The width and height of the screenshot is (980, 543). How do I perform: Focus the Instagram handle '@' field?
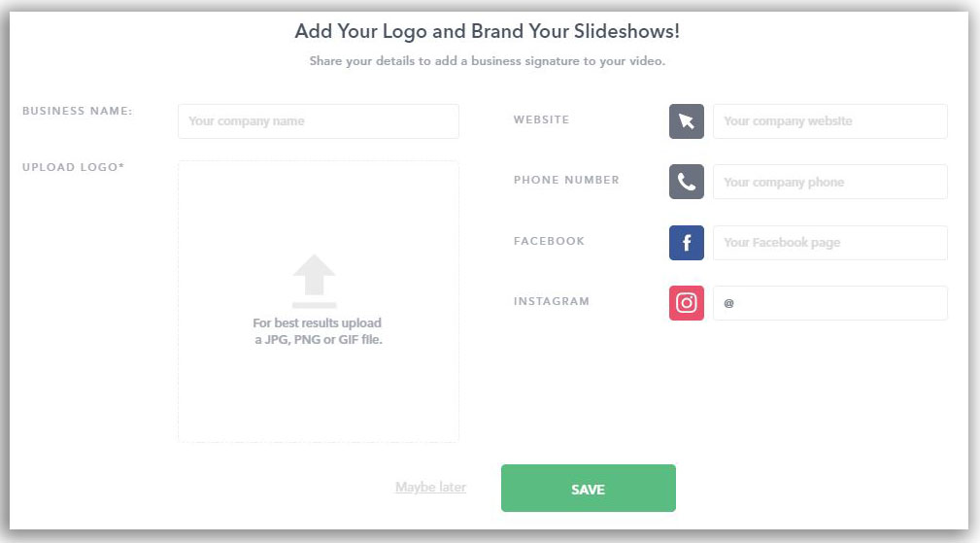829,303
